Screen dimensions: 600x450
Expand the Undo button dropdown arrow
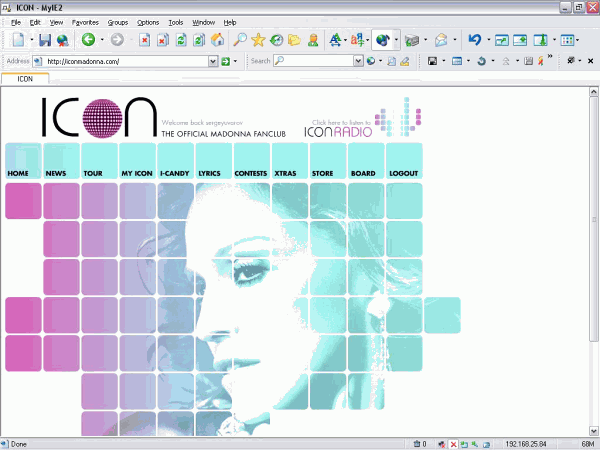pyautogui.click(x=489, y=39)
